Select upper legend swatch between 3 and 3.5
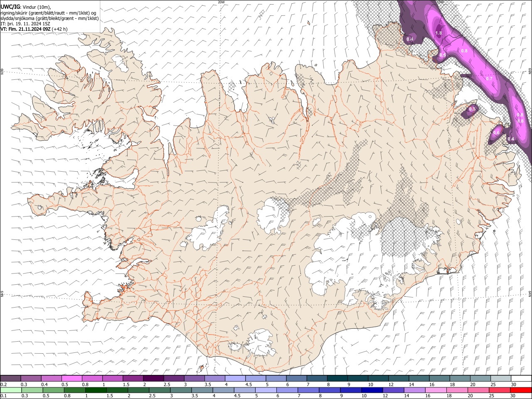The height and width of the screenshot is (399, 532). click(x=194, y=379)
